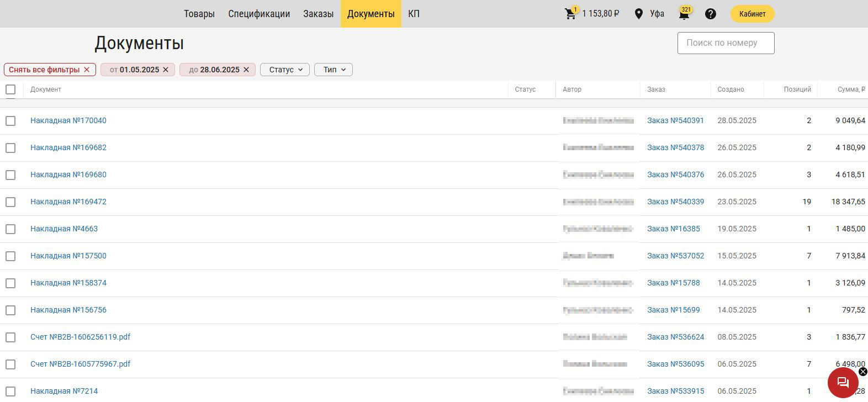The width and height of the screenshot is (868, 402).
Task: Open the shopping cart icon
Action: coord(570,14)
